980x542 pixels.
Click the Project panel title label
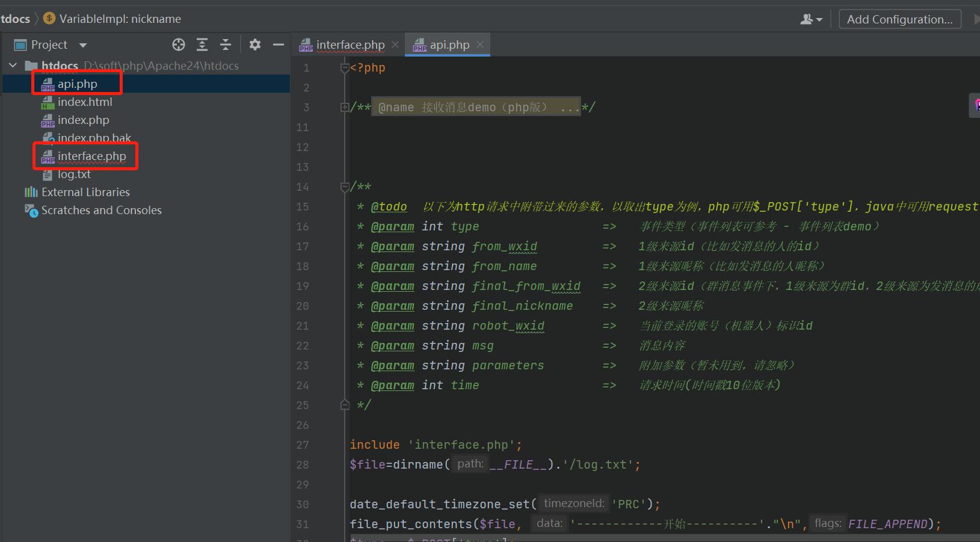click(49, 45)
